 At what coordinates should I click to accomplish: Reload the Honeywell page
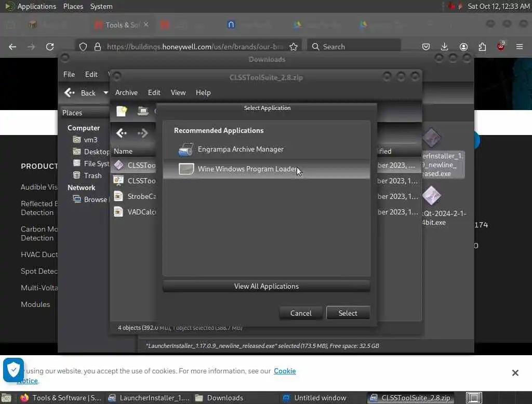pyautogui.click(x=50, y=47)
